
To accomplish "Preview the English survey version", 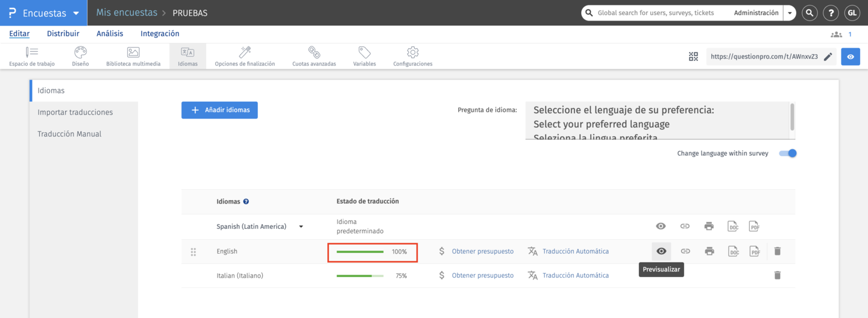I will (661, 251).
